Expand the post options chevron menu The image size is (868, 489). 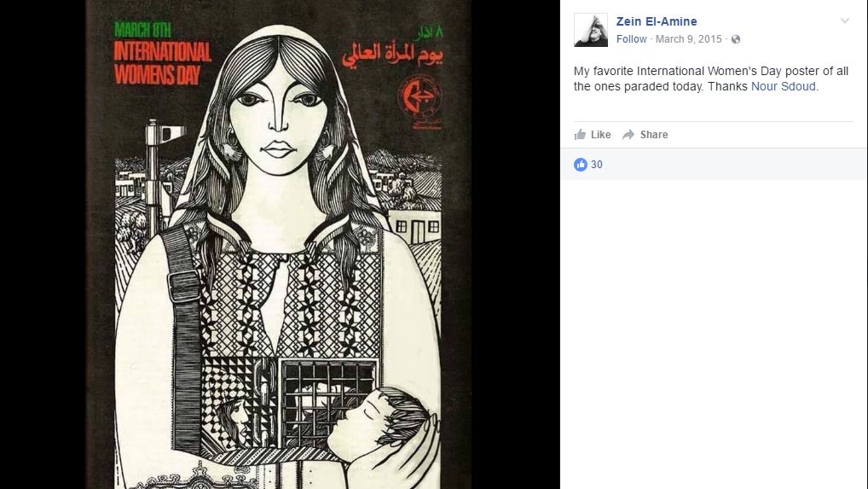(845, 21)
